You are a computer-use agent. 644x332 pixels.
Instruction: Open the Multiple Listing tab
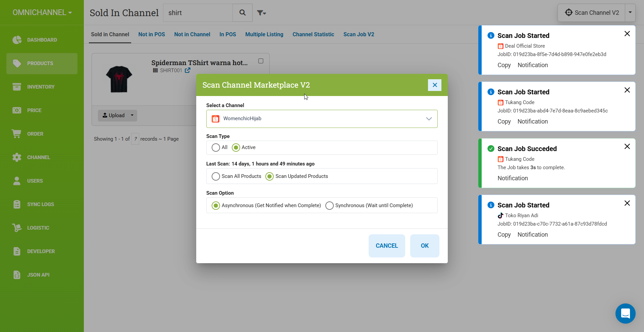[264, 34]
